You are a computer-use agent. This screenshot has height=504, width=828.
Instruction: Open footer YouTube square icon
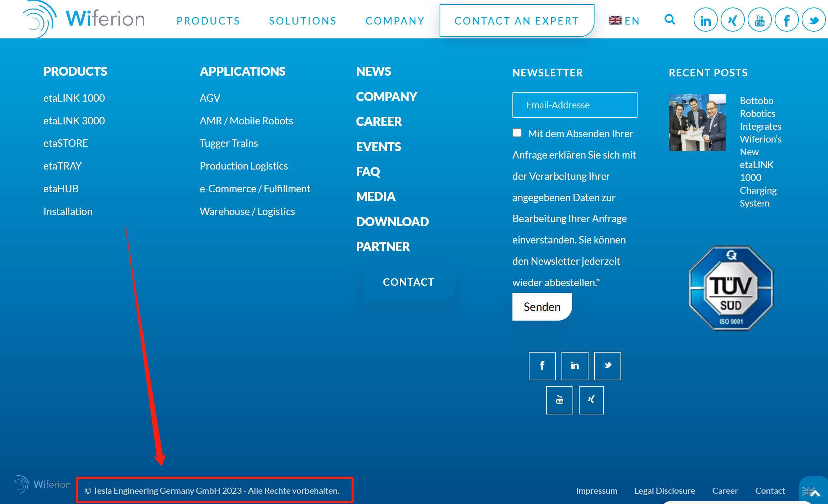point(560,400)
